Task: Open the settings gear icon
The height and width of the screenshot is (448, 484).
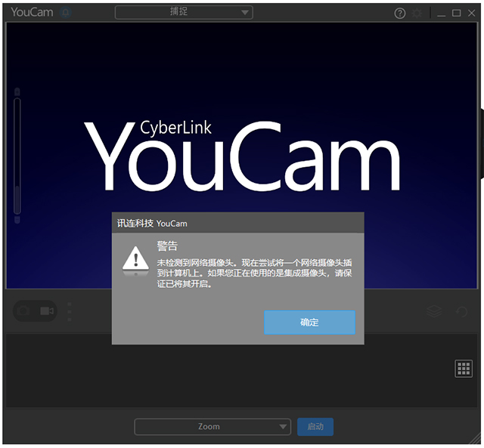Action: pos(417,14)
